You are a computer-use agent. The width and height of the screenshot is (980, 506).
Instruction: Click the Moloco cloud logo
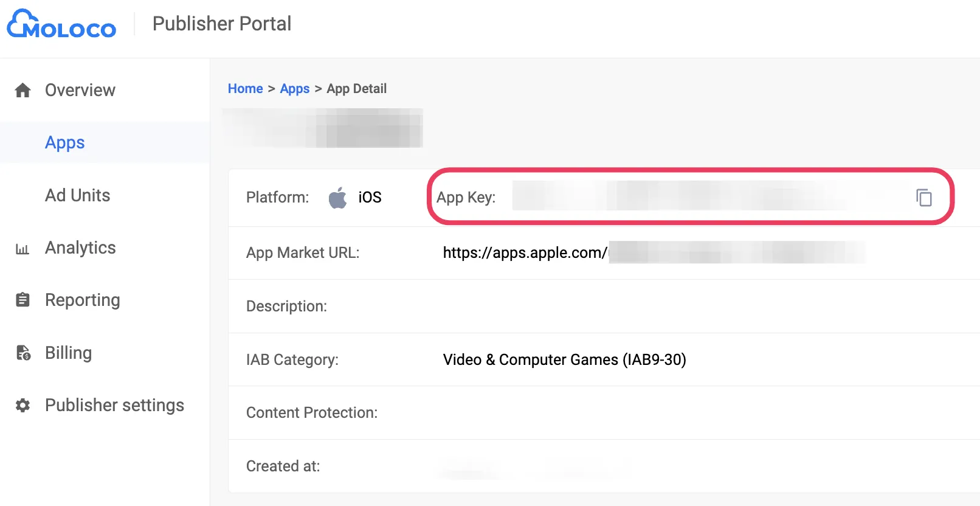pyautogui.click(x=61, y=24)
